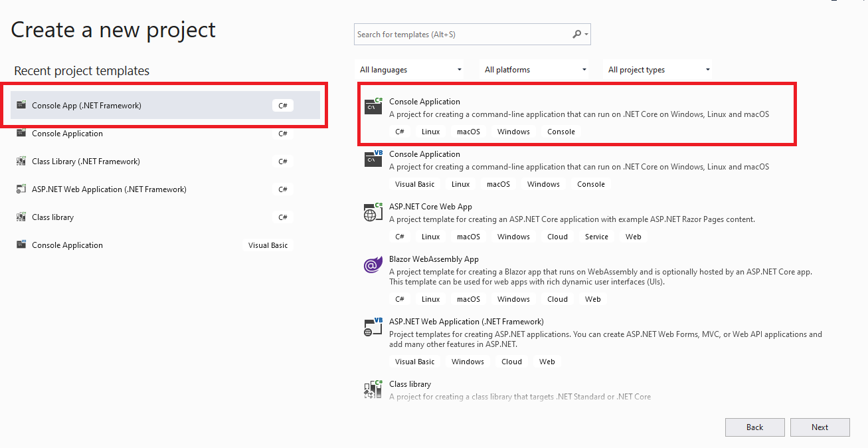Click the Back button
This screenshot has width=868, height=448.
(x=754, y=427)
